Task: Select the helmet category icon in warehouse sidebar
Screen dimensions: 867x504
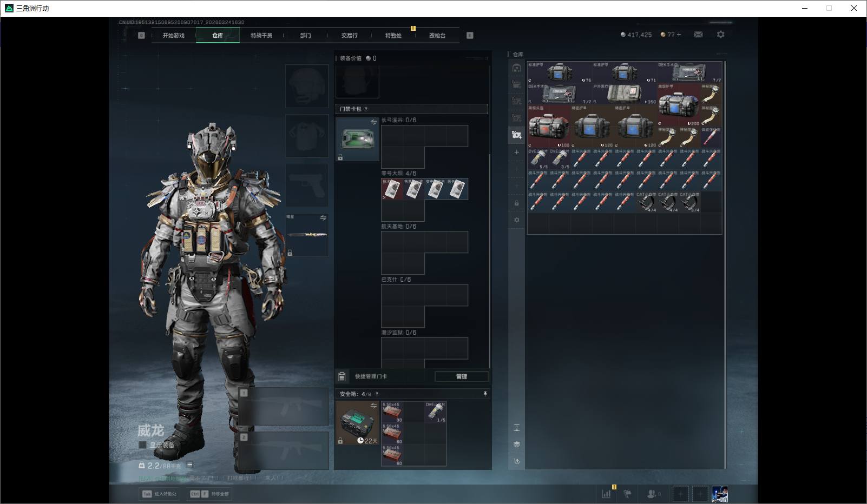Action: 516,68
